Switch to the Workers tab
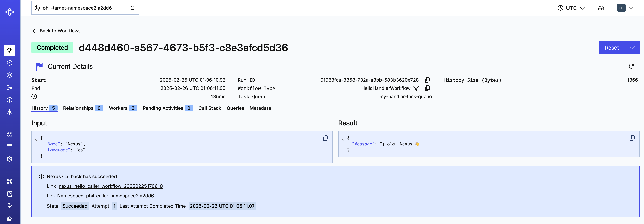Image resolution: width=644 pixels, height=224 pixels. 123,108
